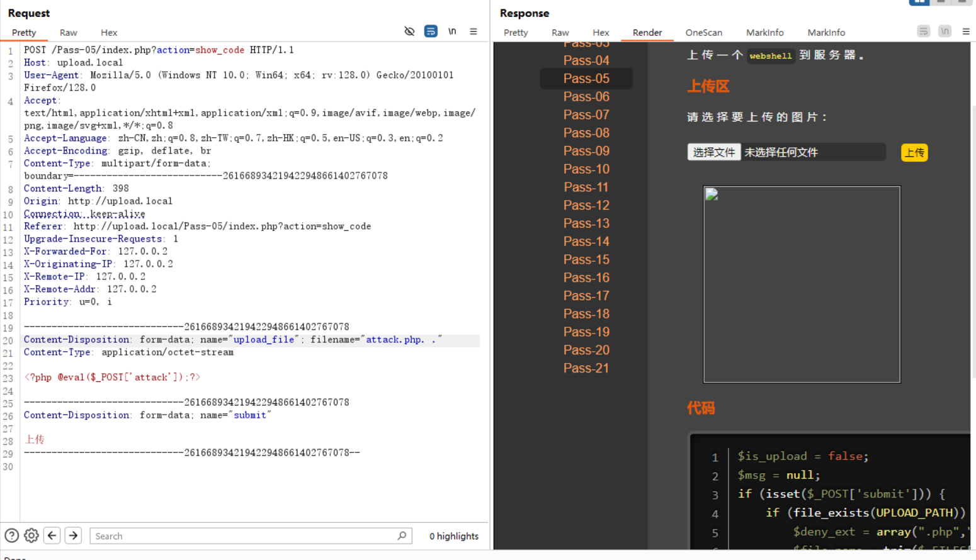Click the 0 highlights label
The width and height of the screenshot is (976, 560).
pos(454,536)
